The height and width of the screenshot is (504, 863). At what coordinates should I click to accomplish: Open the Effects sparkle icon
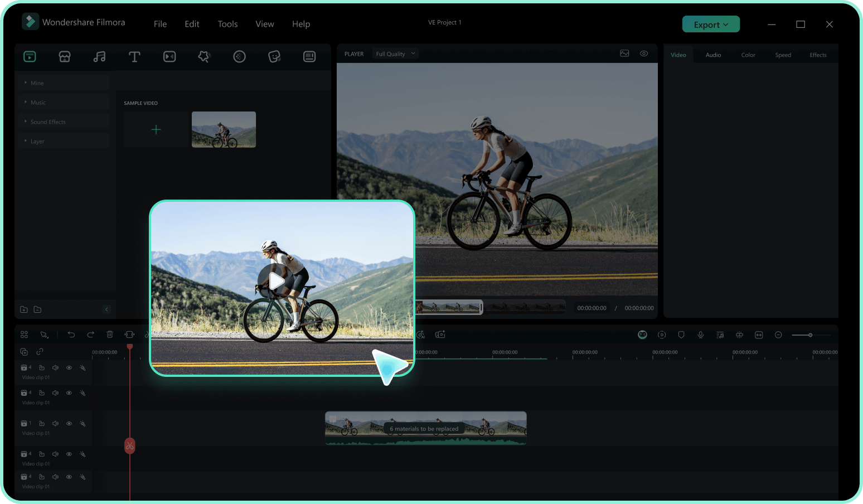click(204, 56)
